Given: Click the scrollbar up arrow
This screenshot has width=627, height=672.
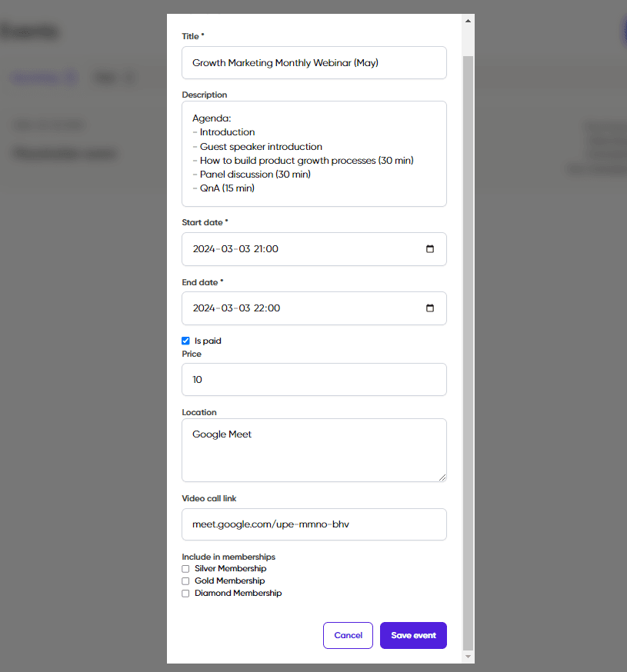Looking at the screenshot, I should click(468, 21).
